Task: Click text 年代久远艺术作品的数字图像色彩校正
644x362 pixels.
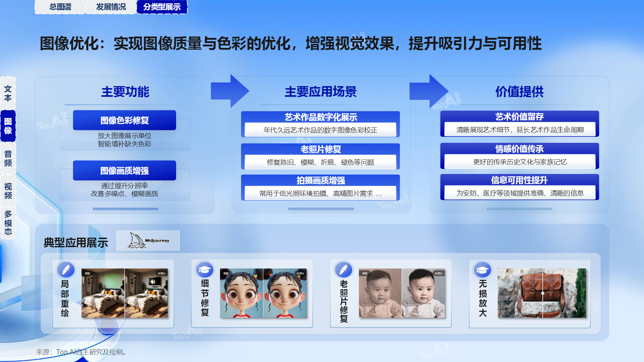Action: 320,130
